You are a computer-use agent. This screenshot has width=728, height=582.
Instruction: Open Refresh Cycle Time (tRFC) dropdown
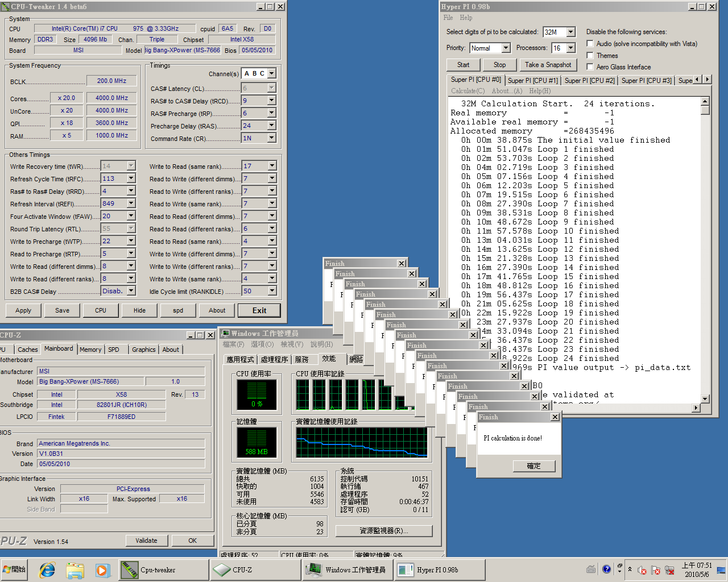[131, 178]
